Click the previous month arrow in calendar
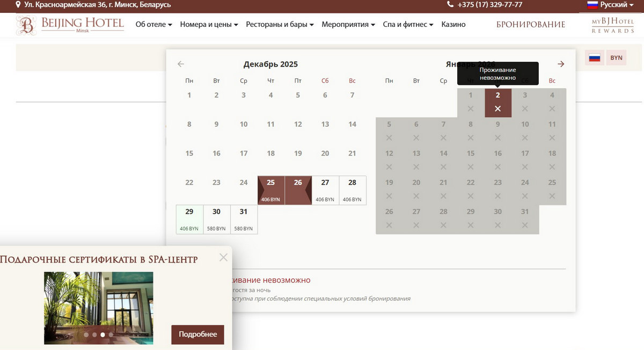644x350 pixels. pos(181,64)
